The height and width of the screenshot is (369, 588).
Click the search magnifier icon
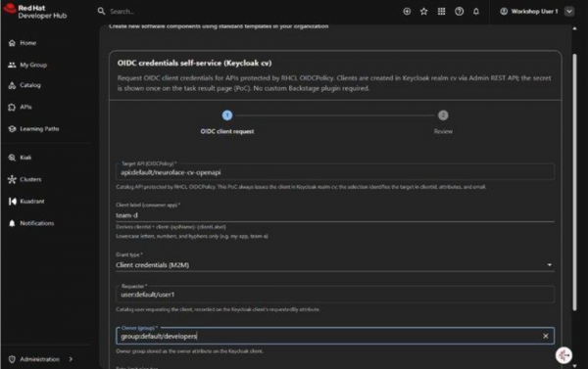coord(101,11)
